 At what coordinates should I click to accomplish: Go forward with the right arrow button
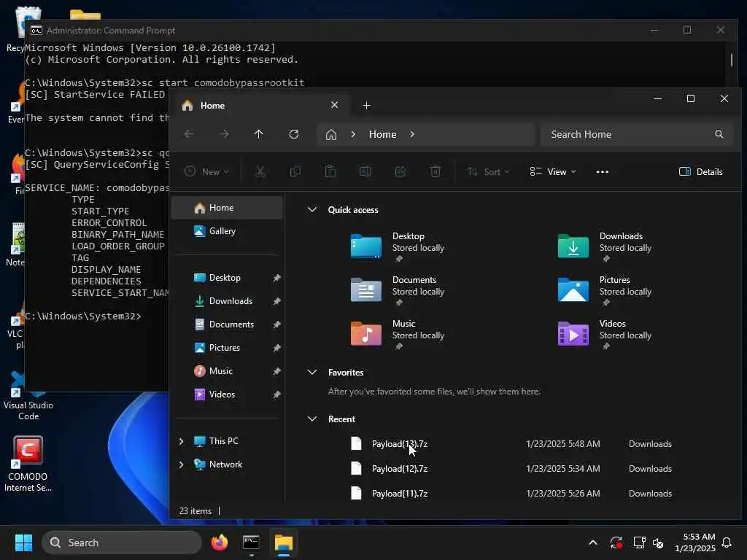click(224, 134)
